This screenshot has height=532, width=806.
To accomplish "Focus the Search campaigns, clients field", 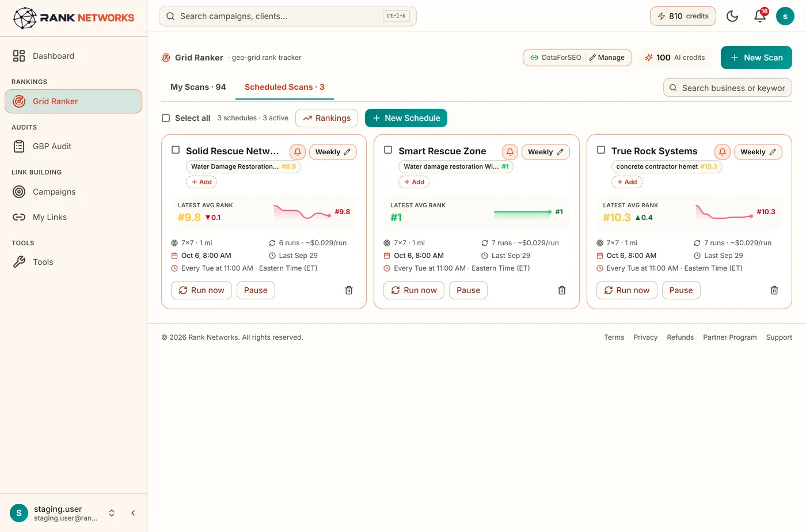I will [x=288, y=16].
